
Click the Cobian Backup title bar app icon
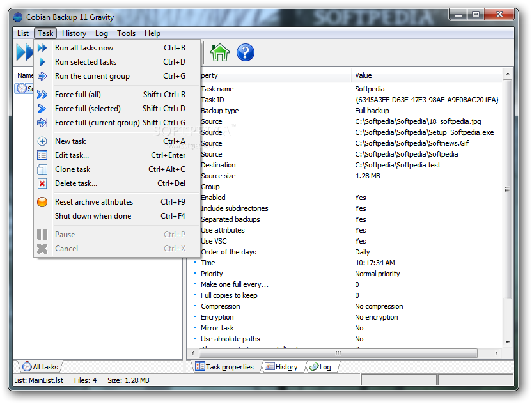18,17
